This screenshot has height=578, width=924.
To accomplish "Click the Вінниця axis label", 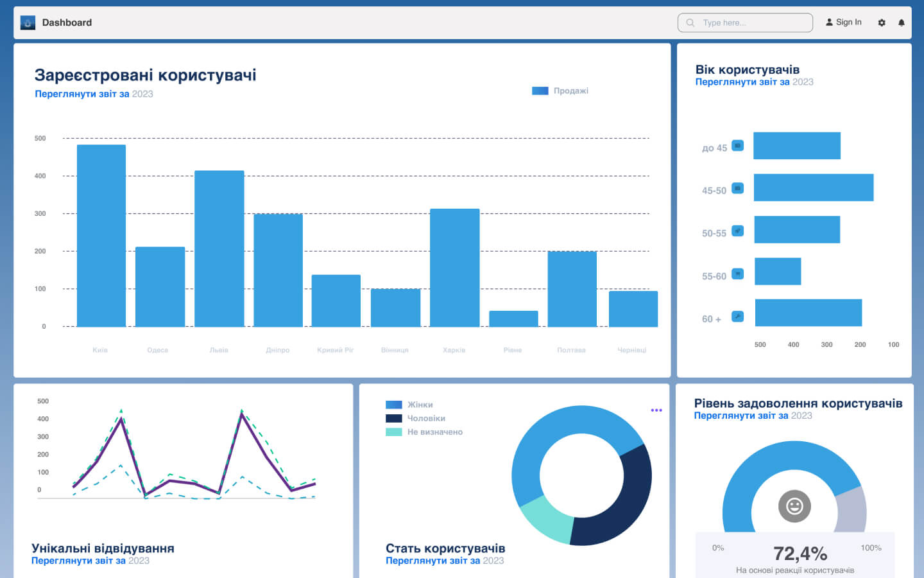I will point(395,350).
